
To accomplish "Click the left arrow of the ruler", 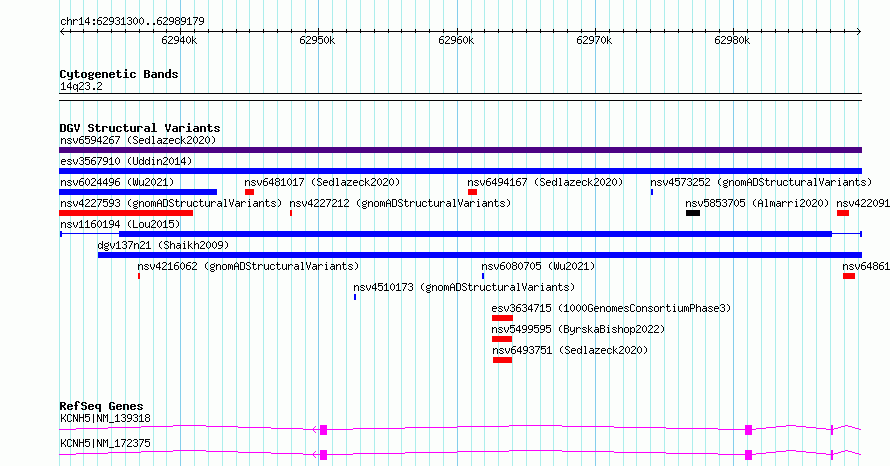I will (62, 31).
